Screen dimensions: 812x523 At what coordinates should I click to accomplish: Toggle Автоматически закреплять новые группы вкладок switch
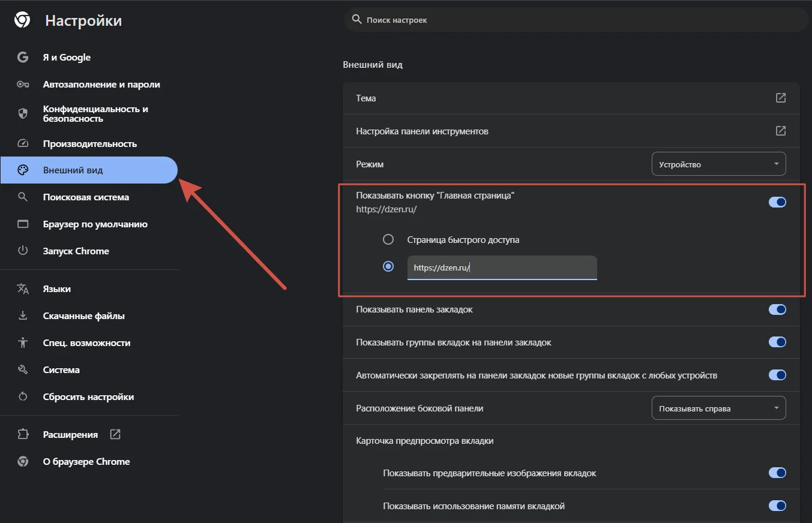[777, 375]
